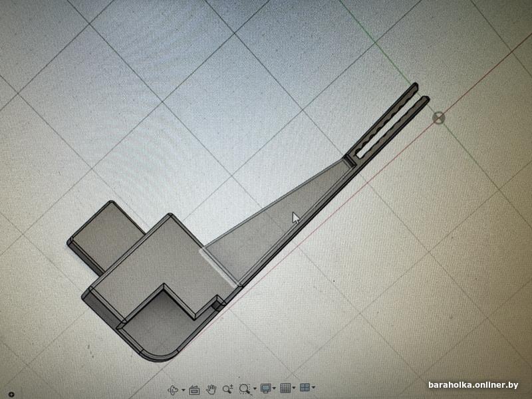Click the Zoom Window/Fit tool
The width and height of the screenshot is (532, 399).
(245, 388)
